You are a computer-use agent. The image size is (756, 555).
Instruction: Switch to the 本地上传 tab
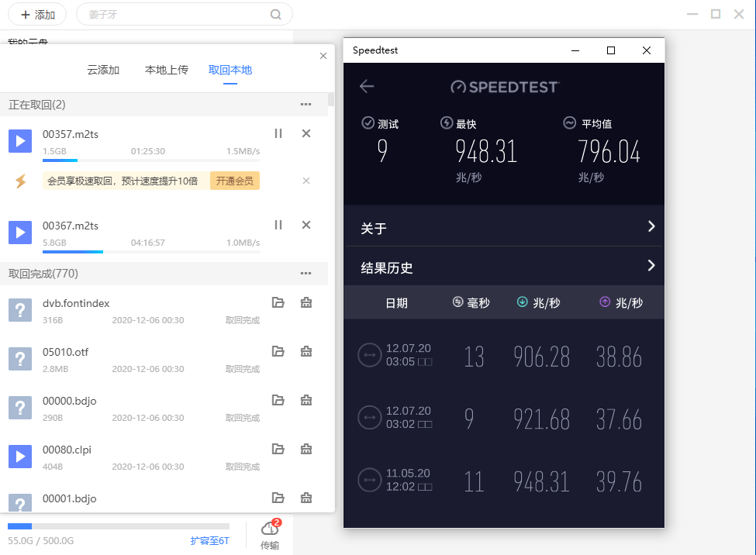[x=166, y=69]
